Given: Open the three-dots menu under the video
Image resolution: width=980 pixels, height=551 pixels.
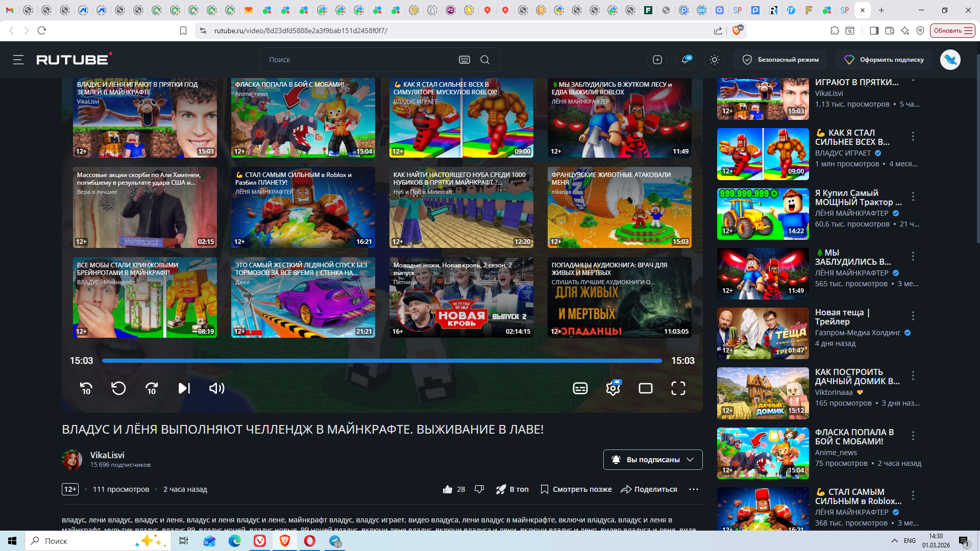Looking at the screenshot, I should (x=693, y=489).
